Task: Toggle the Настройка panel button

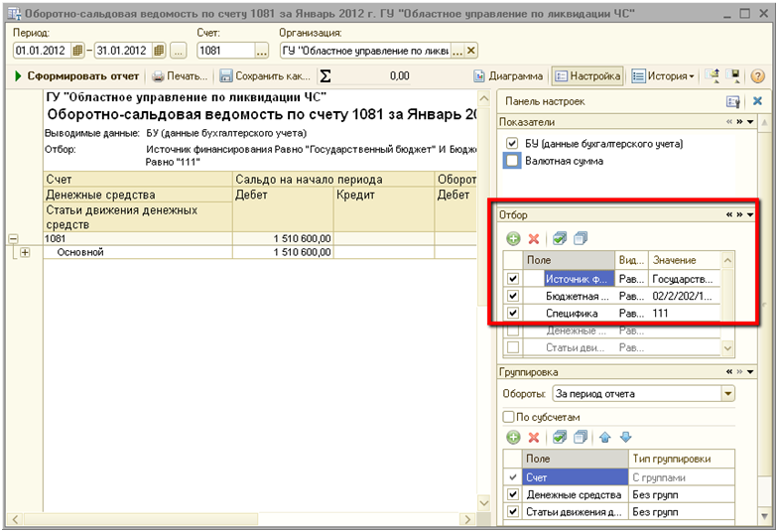Action: pyautogui.click(x=587, y=76)
